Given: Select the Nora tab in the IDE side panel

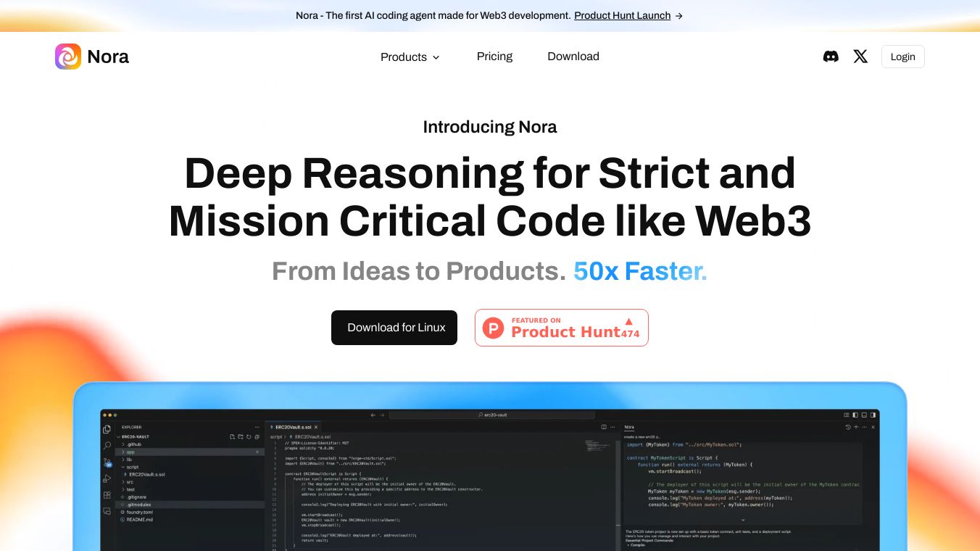Looking at the screenshot, I should 629,427.
